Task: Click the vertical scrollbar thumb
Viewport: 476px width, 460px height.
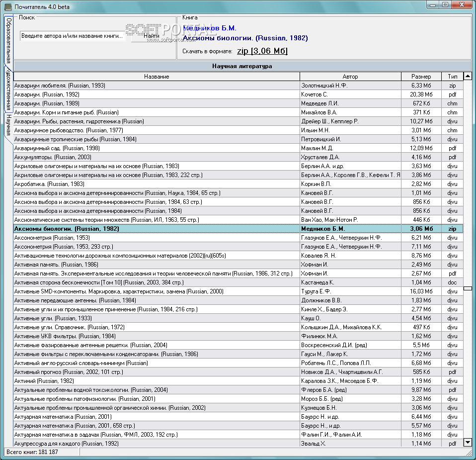Action: tap(468, 288)
